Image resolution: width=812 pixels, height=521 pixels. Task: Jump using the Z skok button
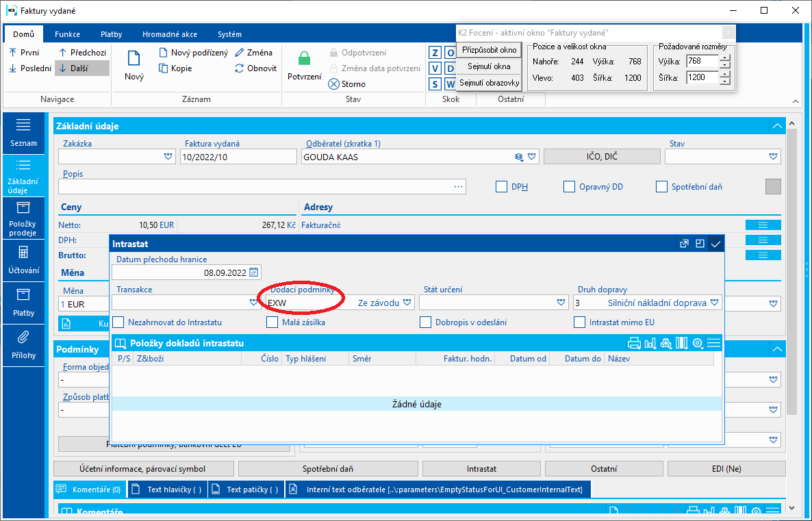(435, 52)
